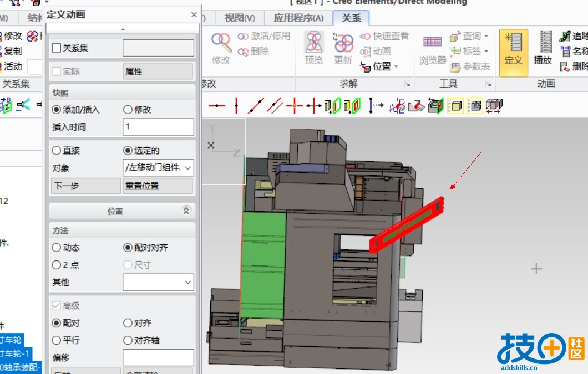Click the 修改 relation icon in ribbon

point(221,48)
